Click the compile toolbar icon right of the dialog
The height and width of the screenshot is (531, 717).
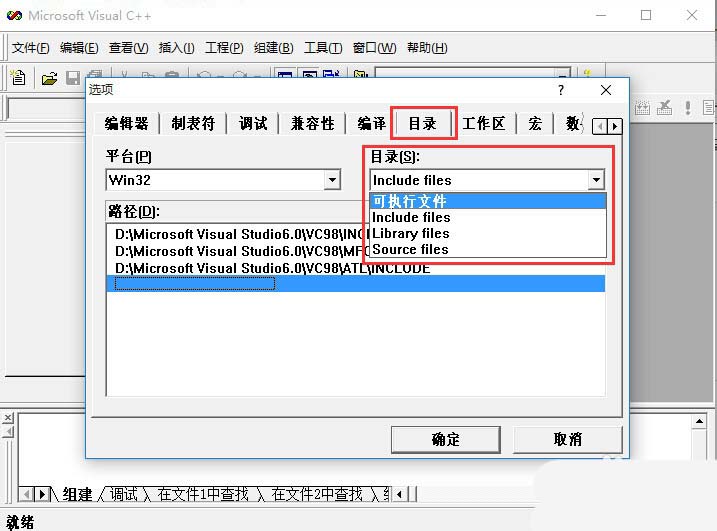(642, 107)
